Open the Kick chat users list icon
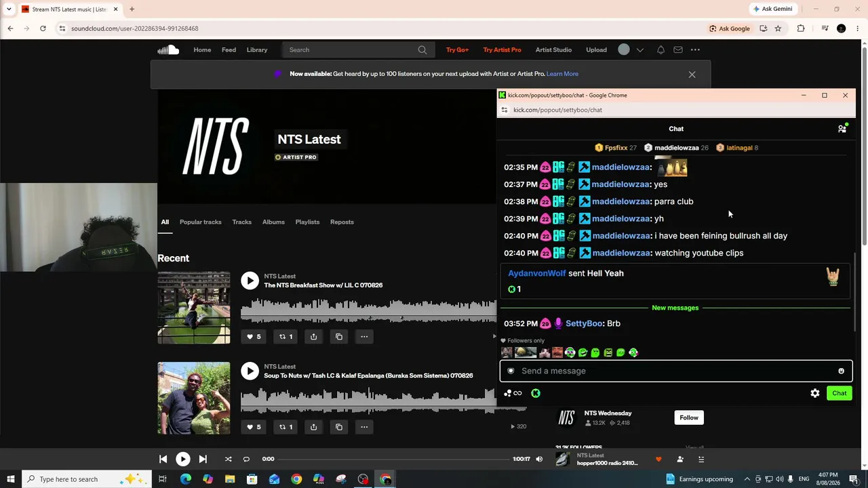This screenshot has height=488, width=868. pyautogui.click(x=842, y=129)
